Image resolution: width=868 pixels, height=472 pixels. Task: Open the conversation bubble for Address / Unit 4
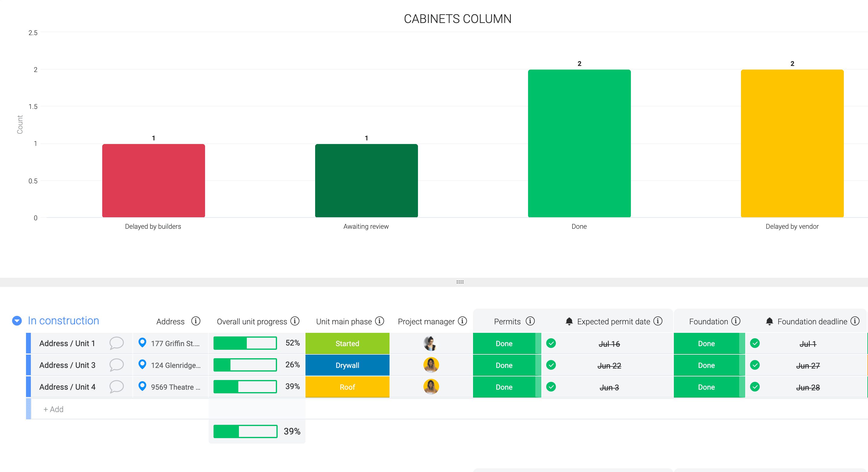116,387
